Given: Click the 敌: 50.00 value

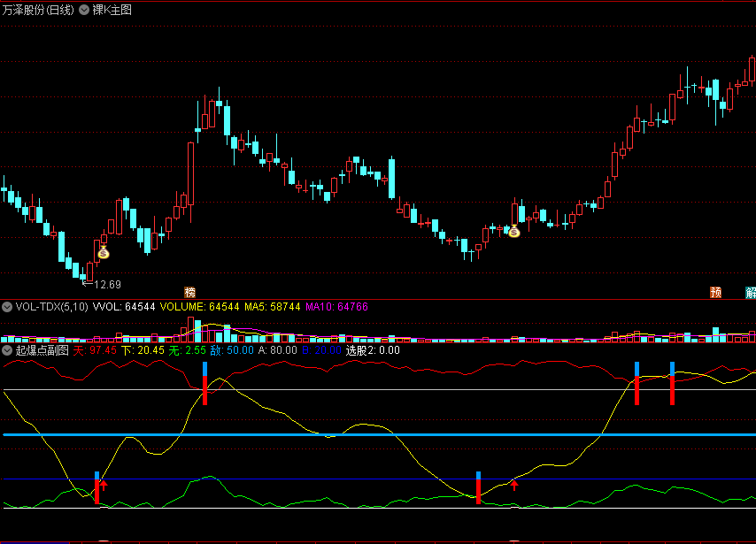Looking at the screenshot, I should (x=232, y=350).
